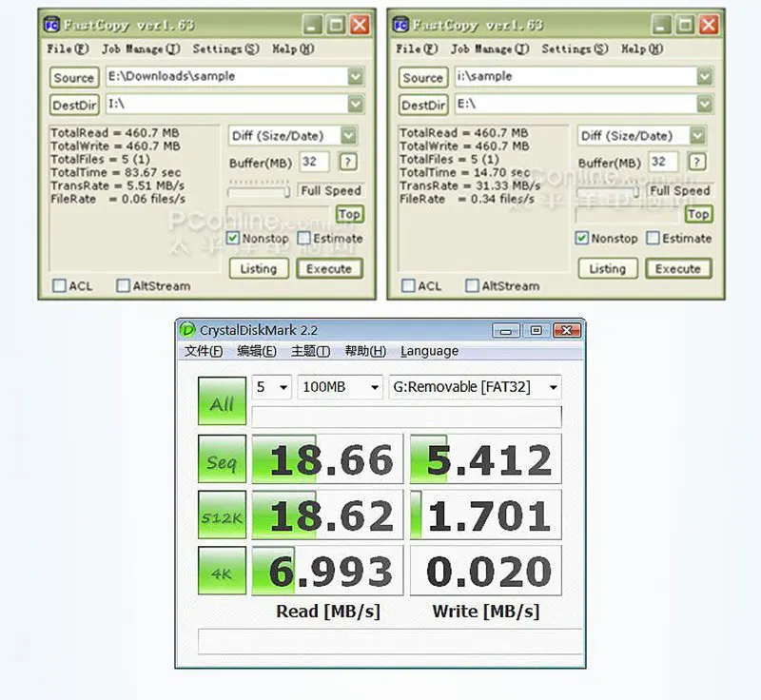Image resolution: width=761 pixels, height=700 pixels.
Task: Open Diff (Size/Date) mode dropdown, DestDir I:\ window
Action: click(x=293, y=136)
